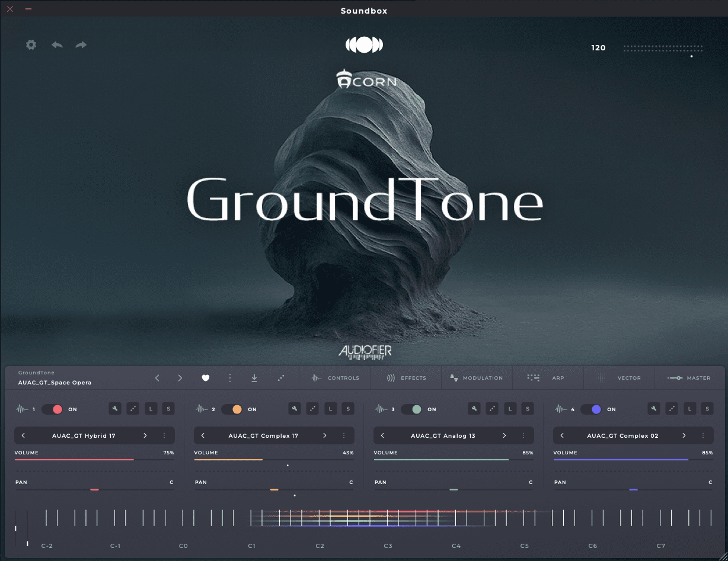
Task: Open options menu for AUAC_GT Complex 02
Action: (x=703, y=435)
